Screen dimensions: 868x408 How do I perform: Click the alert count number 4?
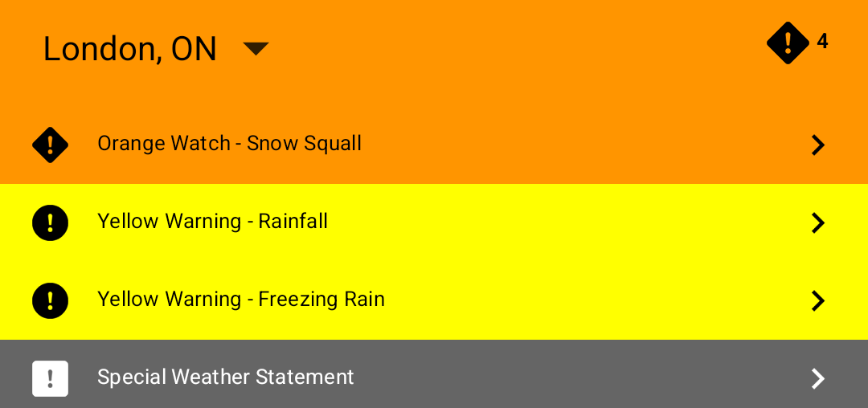822,42
